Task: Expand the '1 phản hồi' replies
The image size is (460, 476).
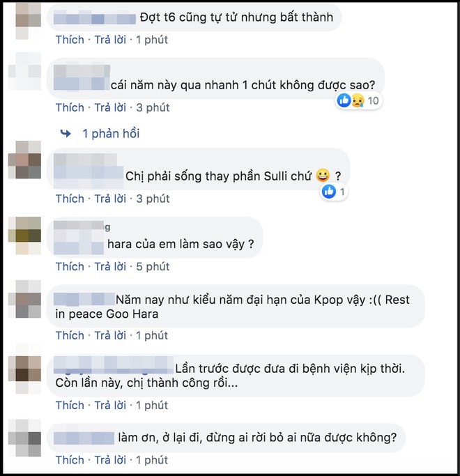Action: (x=111, y=134)
